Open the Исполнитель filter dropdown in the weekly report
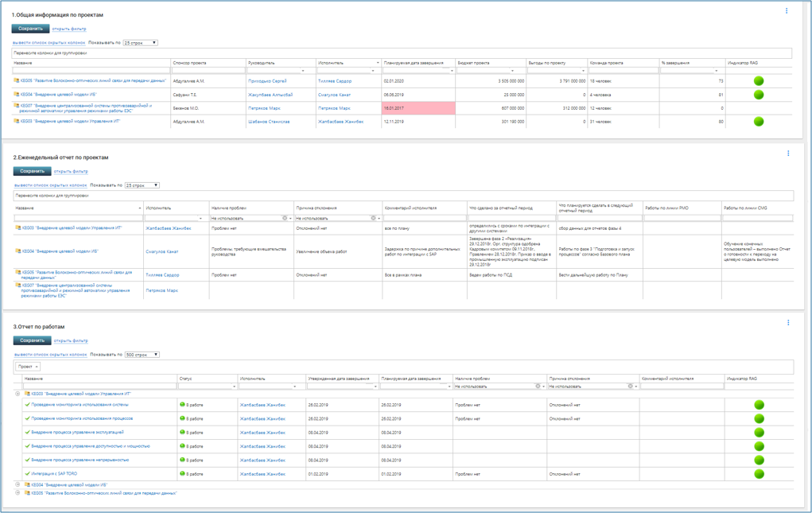This screenshot has width=812, height=513. (x=200, y=219)
